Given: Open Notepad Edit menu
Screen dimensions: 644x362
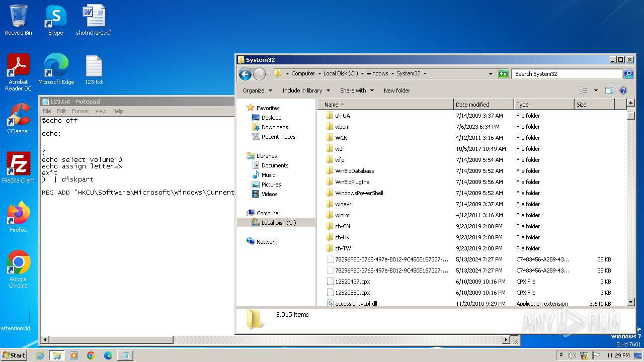Looking at the screenshot, I should (x=61, y=111).
